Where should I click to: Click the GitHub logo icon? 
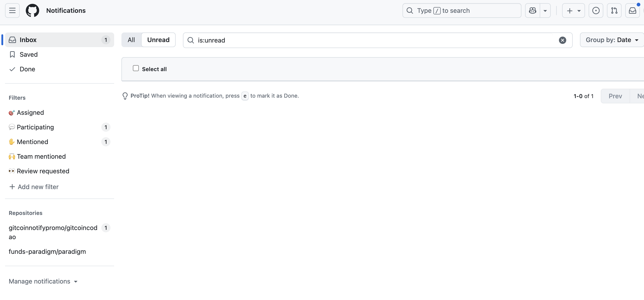[32, 11]
